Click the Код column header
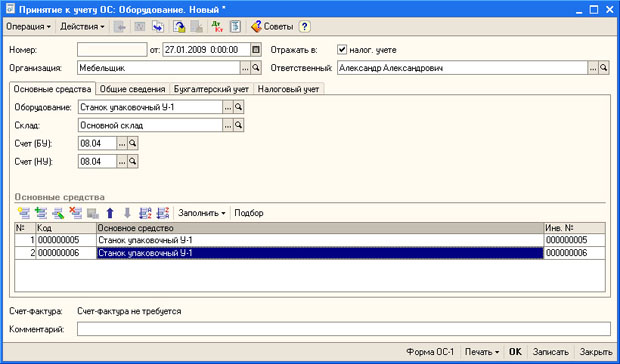This screenshot has height=364, width=620. (x=66, y=228)
